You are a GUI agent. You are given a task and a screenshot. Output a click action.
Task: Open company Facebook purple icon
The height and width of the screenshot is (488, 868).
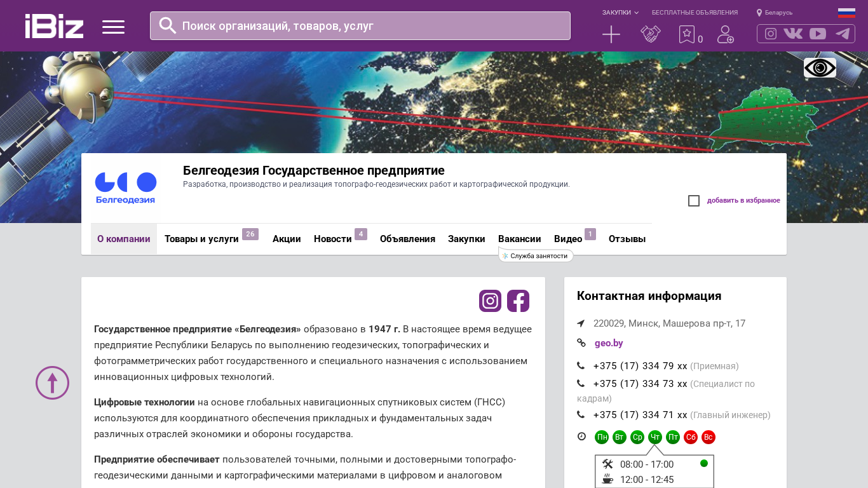(x=518, y=301)
